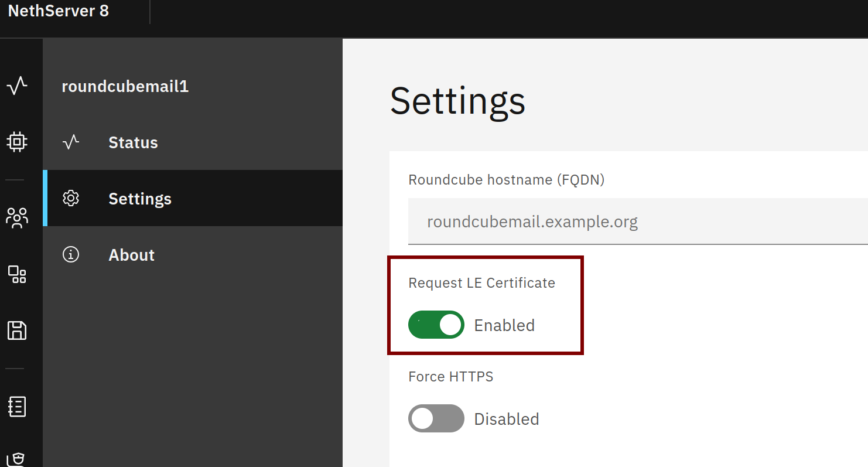Open the audit log notebook icon
Image resolution: width=868 pixels, height=467 pixels.
pos(17,407)
